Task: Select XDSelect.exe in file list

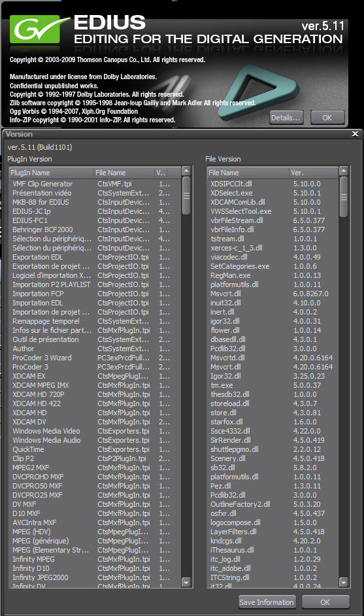Action: click(x=273, y=193)
